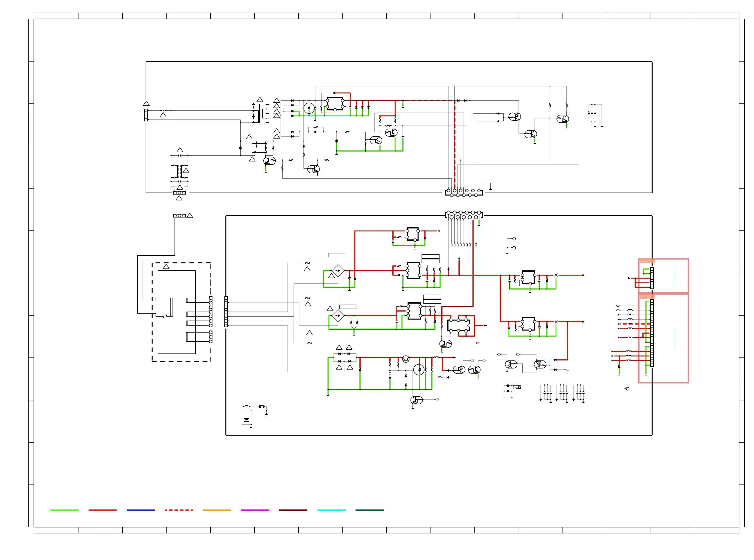Click the lower bridge rectifier diamond symbol
The height and width of the screenshot is (560, 754).
(337, 316)
